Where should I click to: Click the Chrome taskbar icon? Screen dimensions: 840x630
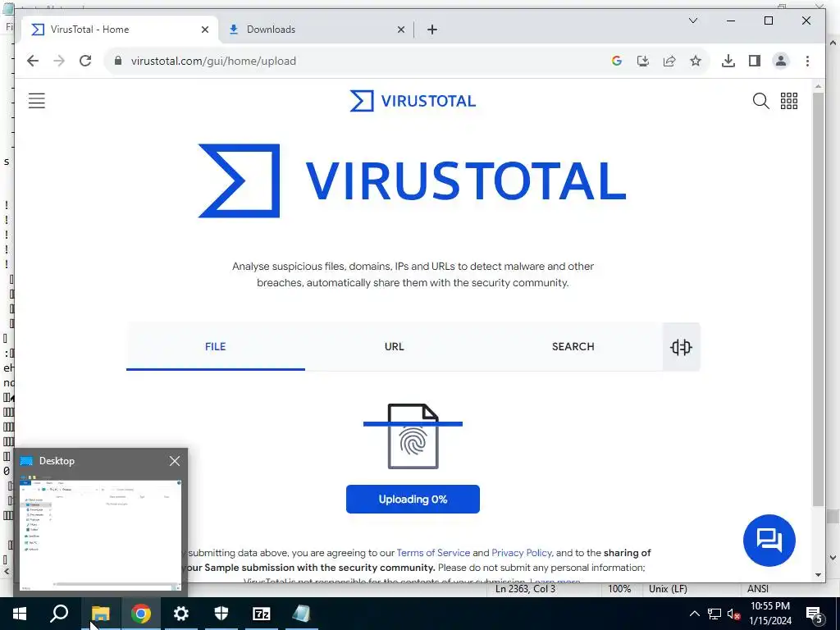pos(141,614)
